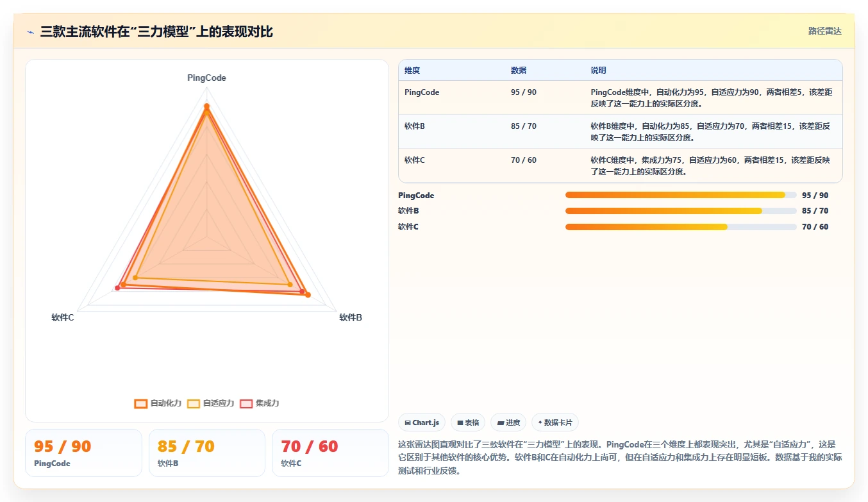Image resolution: width=868 pixels, height=502 pixels.
Task: Click the 软件C progress bar
Action: coord(681,227)
